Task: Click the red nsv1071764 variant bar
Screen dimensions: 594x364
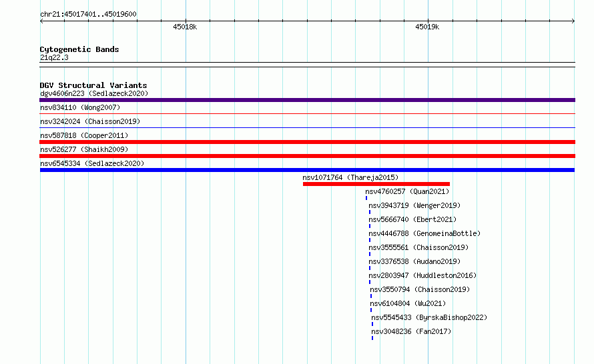Action: click(x=376, y=184)
